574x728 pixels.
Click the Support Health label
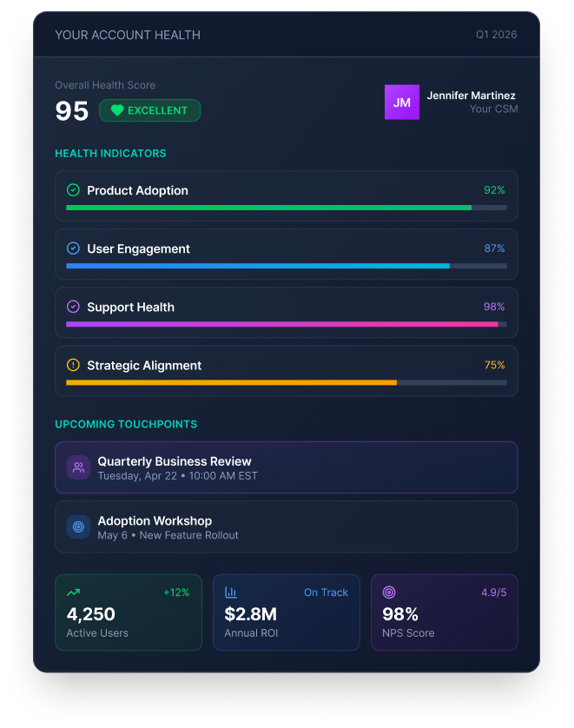[131, 308]
